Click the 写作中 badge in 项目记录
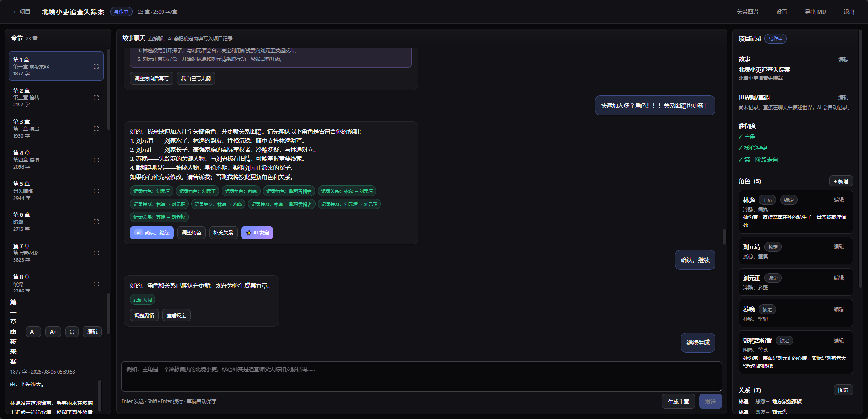Image resolution: width=868 pixels, height=419 pixels. (775, 39)
